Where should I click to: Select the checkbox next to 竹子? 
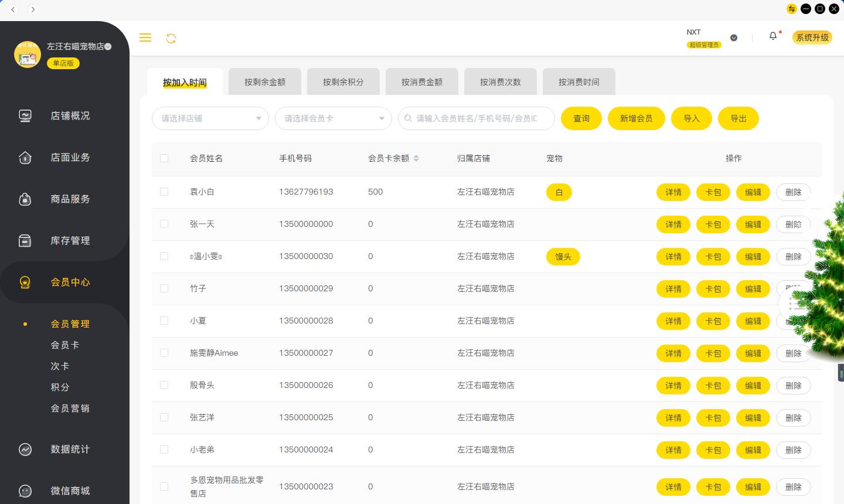pyautogui.click(x=164, y=288)
